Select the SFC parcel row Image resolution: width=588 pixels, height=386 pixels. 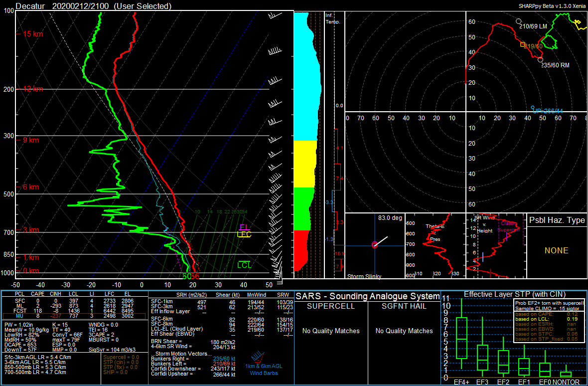coord(75,302)
